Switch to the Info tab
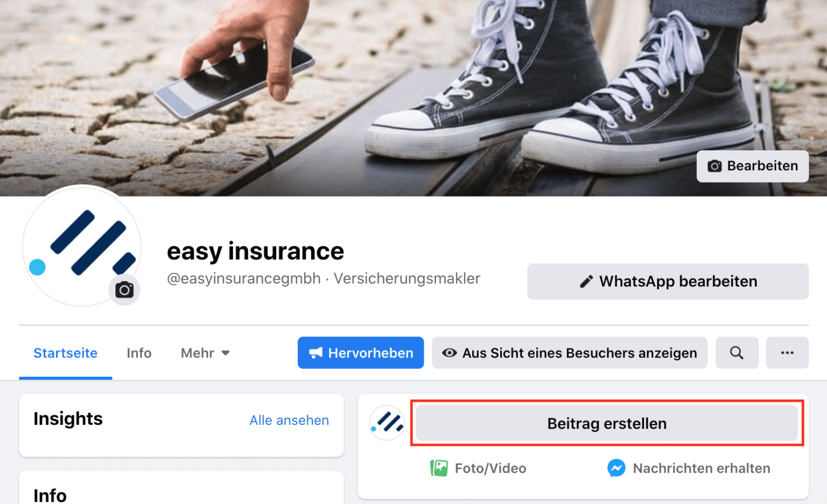827x504 pixels. pyautogui.click(x=138, y=353)
